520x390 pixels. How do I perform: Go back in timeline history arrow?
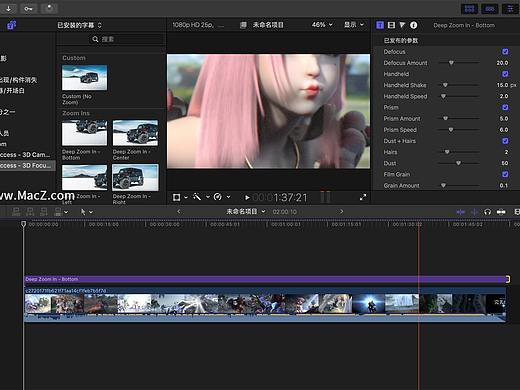point(179,211)
